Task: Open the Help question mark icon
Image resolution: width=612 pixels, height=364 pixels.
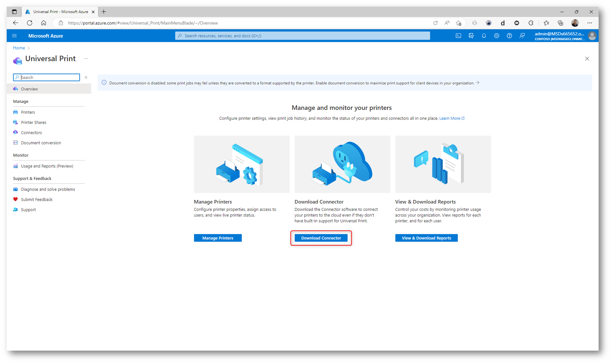Action: (x=509, y=36)
